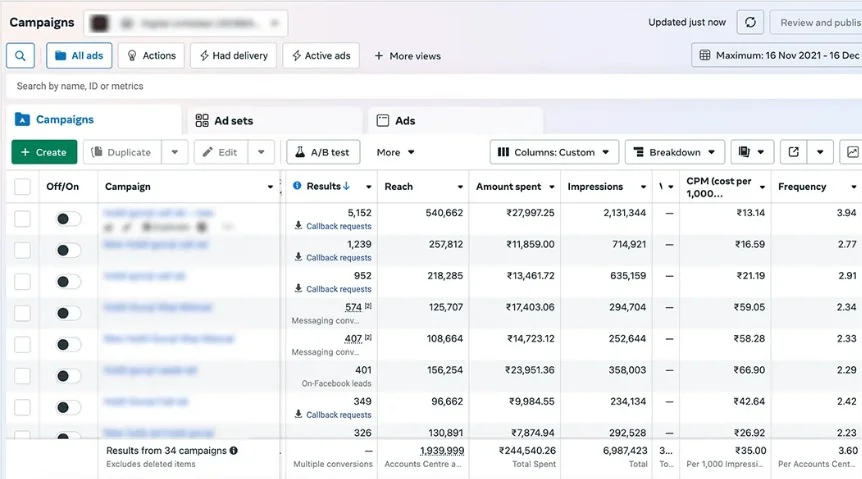
Task: Switch to the Ad sets tab
Action: [x=224, y=120]
